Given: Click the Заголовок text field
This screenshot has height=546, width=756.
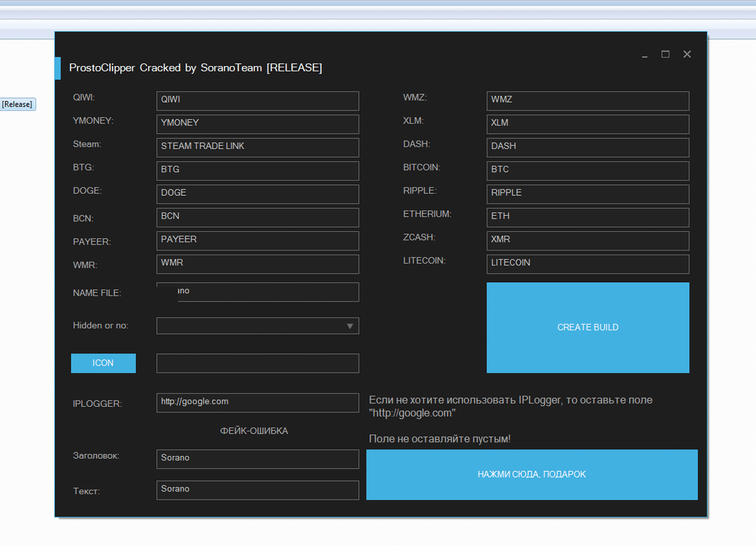Looking at the screenshot, I should pos(257,459).
